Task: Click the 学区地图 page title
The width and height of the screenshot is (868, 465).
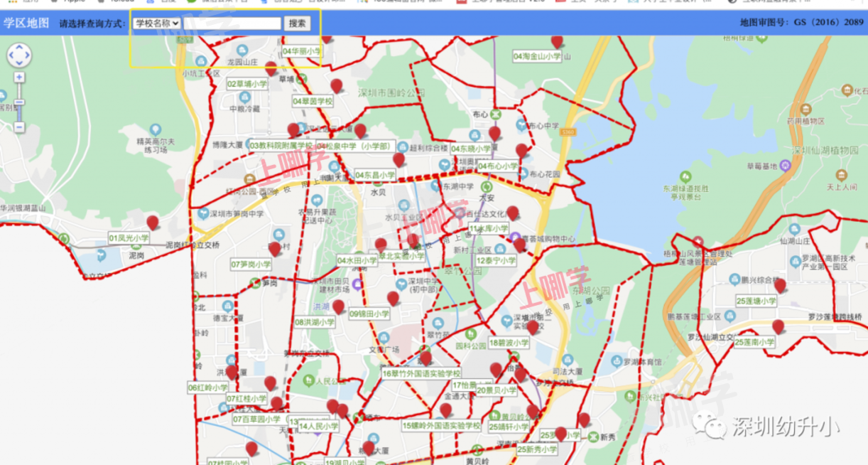Action: [26, 23]
